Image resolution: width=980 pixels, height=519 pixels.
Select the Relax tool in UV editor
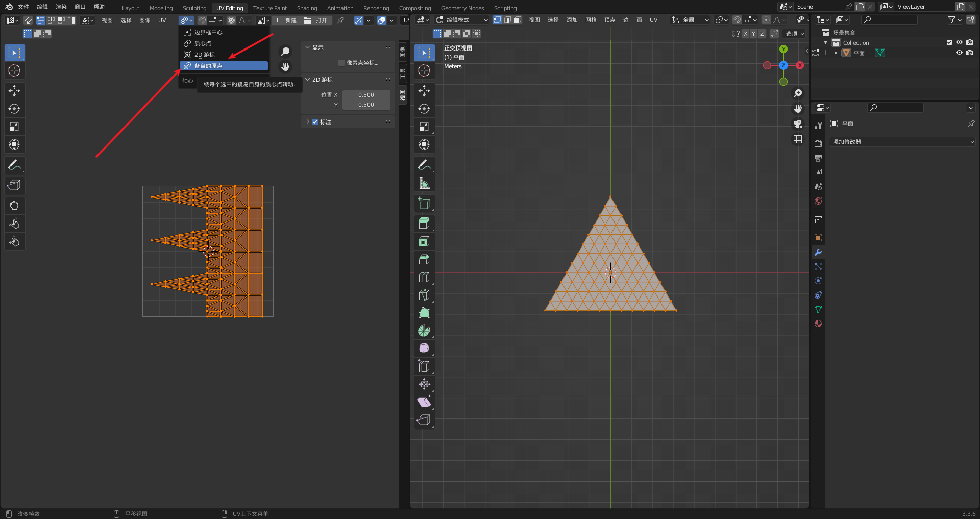point(14,224)
